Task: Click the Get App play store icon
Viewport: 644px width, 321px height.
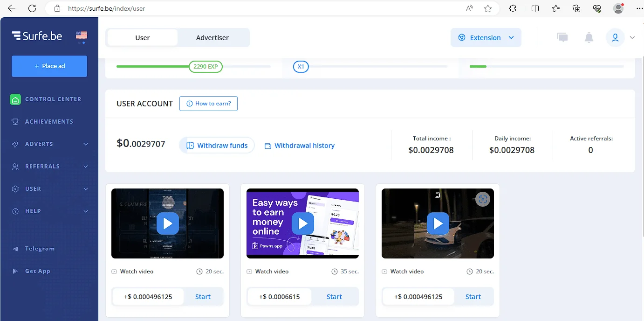Action: tap(15, 271)
